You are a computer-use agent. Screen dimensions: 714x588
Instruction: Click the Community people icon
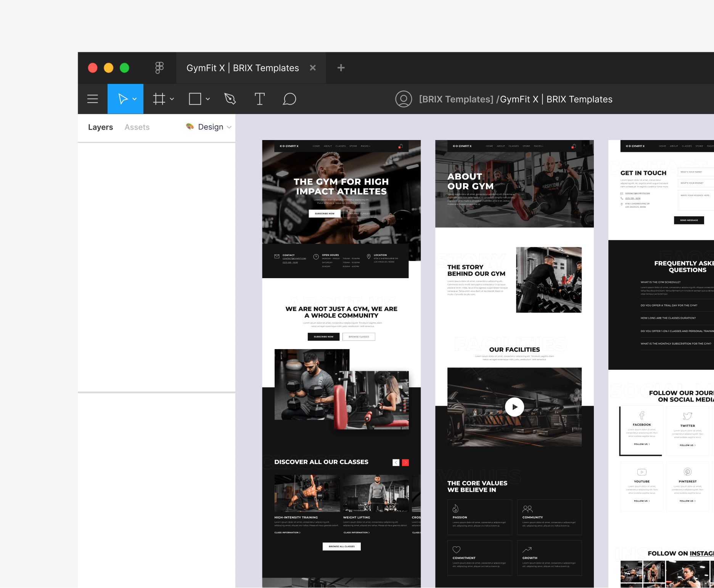click(527, 509)
